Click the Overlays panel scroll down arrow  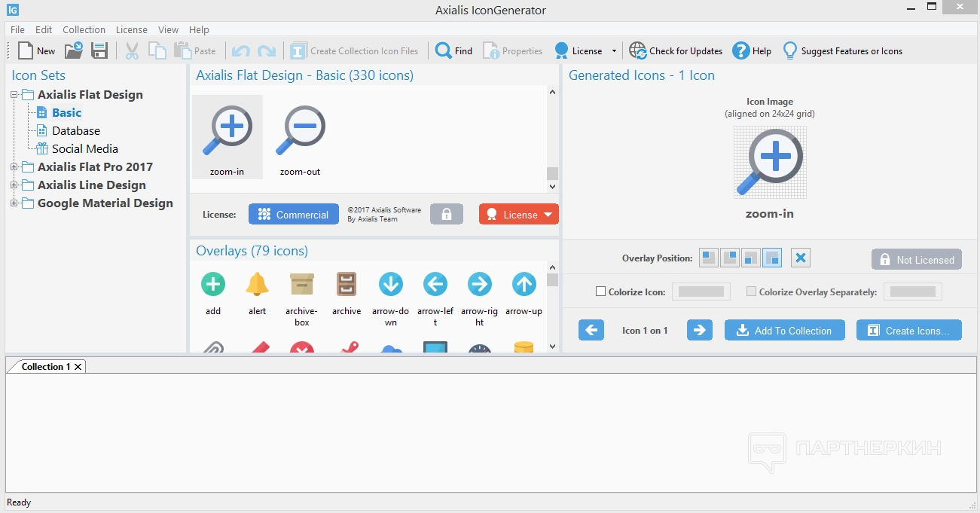pos(553,347)
